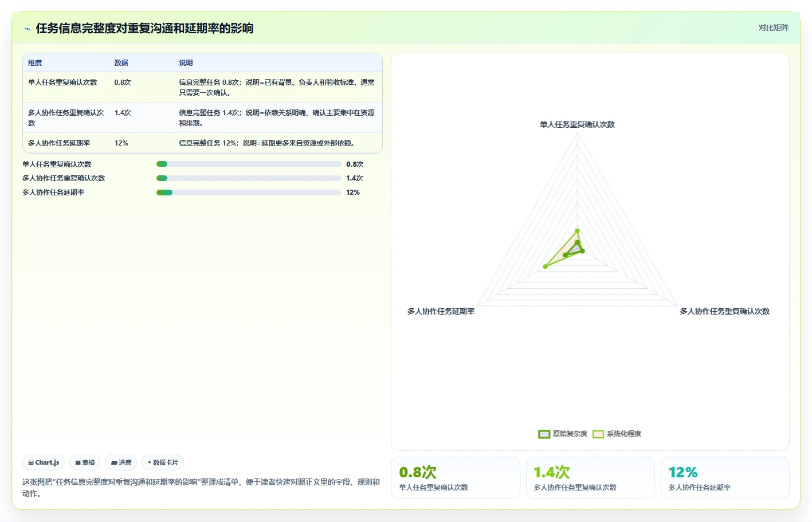Click the small blue icon before the title
Viewport: 812px width, 522px height.
tap(27, 29)
